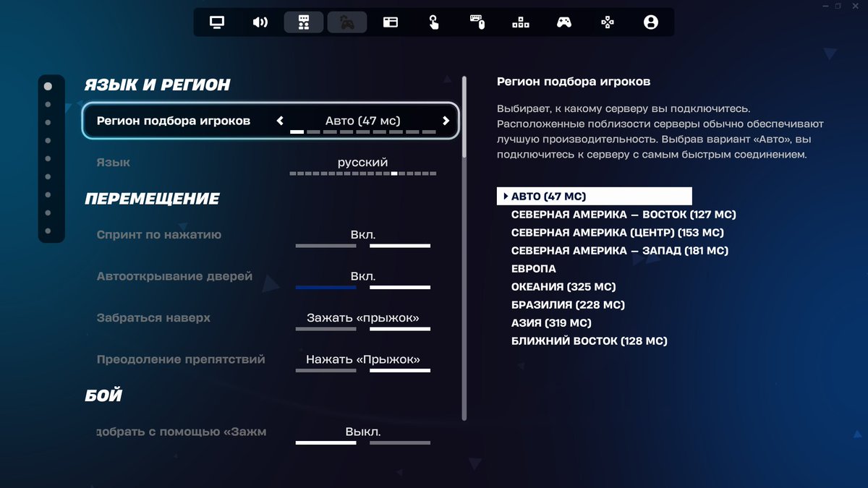The height and width of the screenshot is (488, 868).
Task: Open the Audio settings speaker tab
Action: point(260,22)
